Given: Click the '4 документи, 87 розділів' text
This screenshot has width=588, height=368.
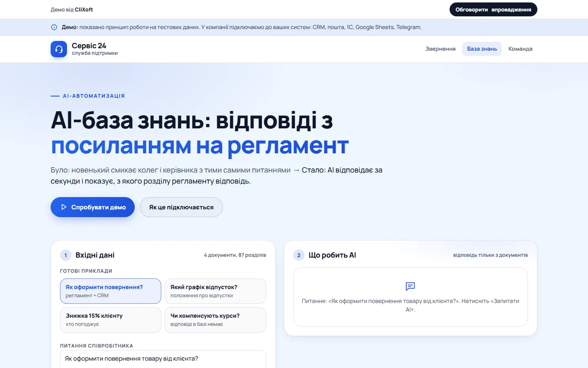Looking at the screenshot, I should click(x=235, y=255).
